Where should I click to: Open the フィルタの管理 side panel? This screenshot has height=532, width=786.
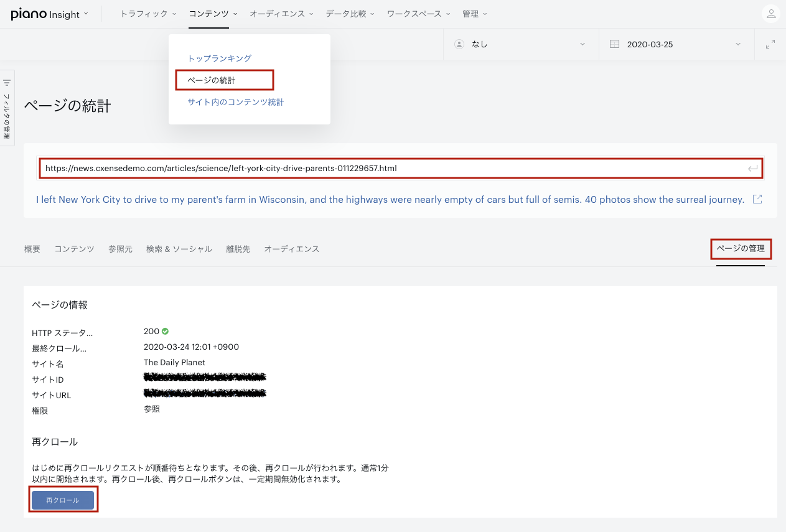click(x=7, y=108)
